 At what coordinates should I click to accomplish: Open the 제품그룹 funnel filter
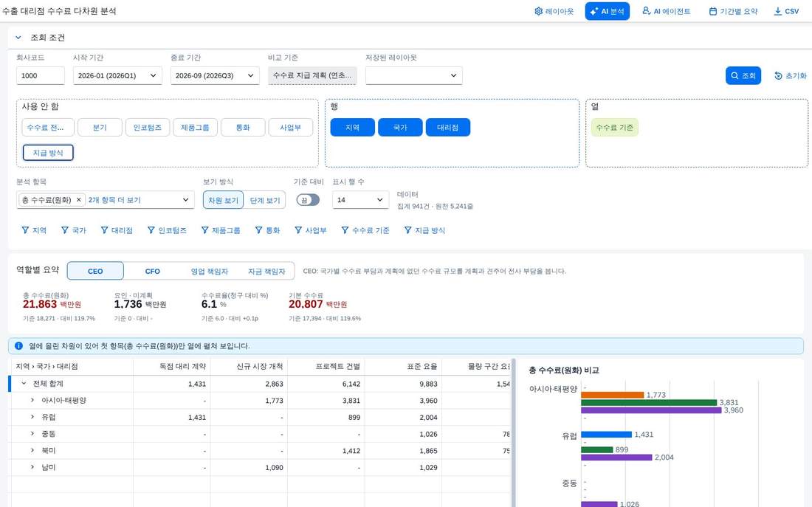(221, 230)
